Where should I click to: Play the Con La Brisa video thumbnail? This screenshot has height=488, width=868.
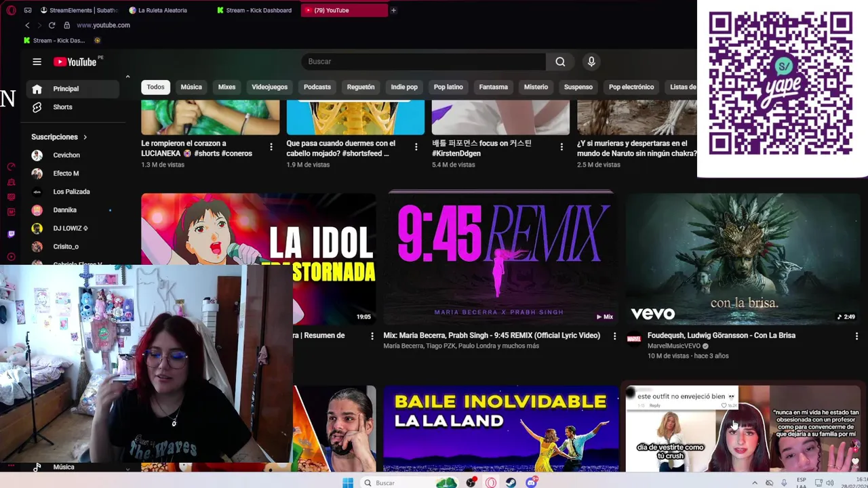743,259
